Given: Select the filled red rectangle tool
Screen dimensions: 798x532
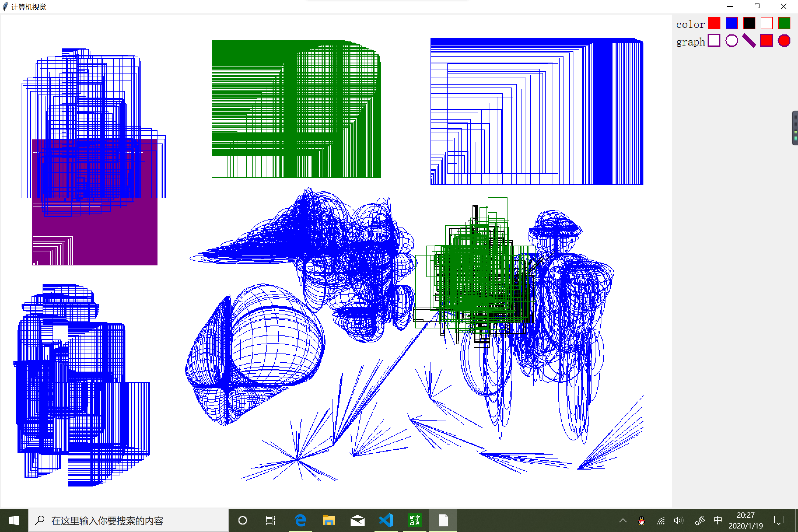Looking at the screenshot, I should click(x=766, y=40).
